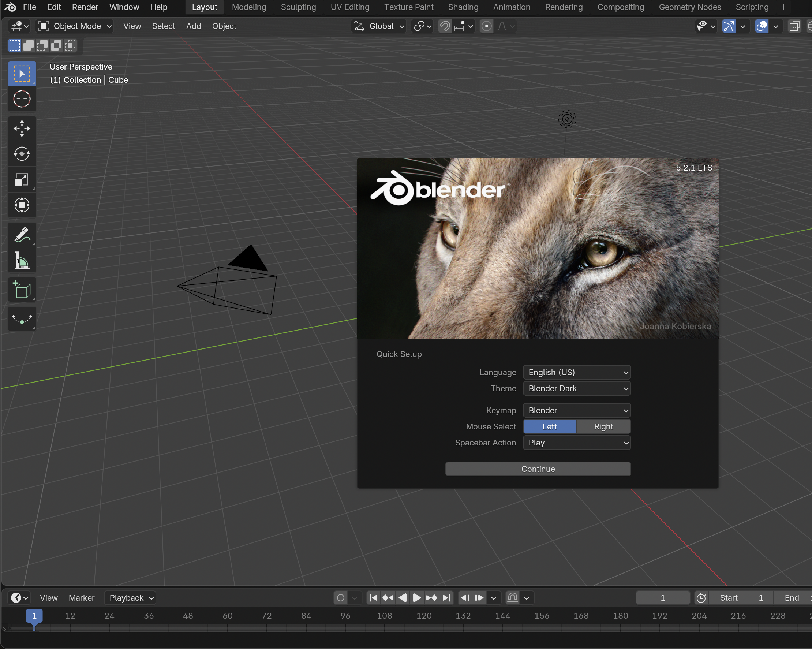
Task: Pick the Rotate tool
Action: 22,154
